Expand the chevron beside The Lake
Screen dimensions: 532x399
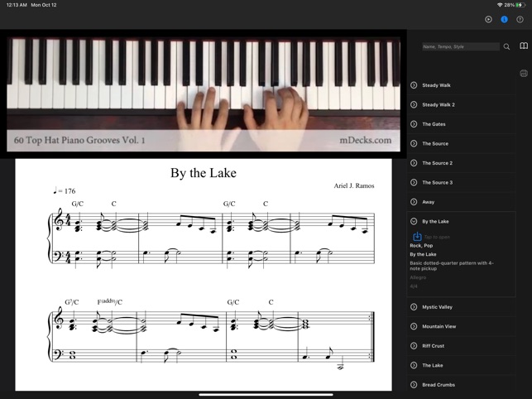pyautogui.click(x=414, y=365)
